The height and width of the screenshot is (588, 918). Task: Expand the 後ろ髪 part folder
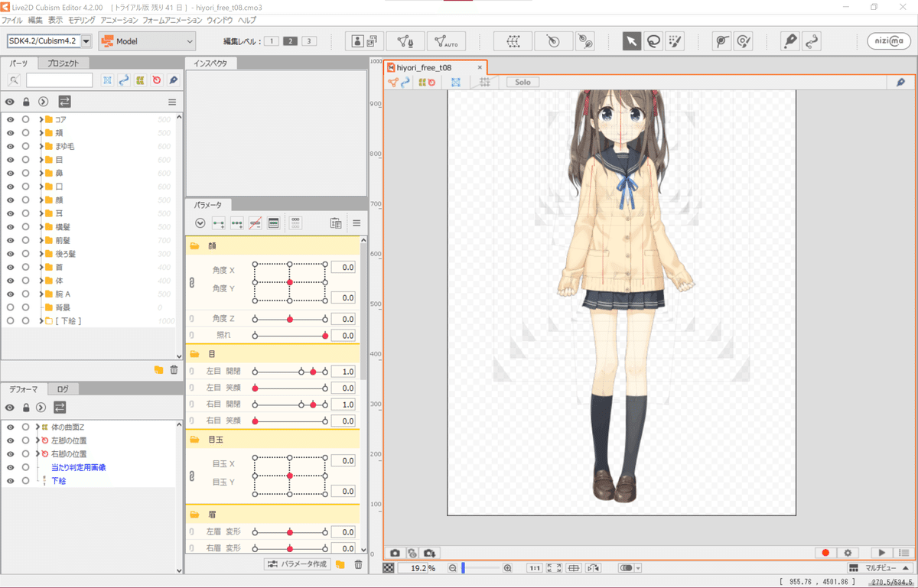coord(41,254)
